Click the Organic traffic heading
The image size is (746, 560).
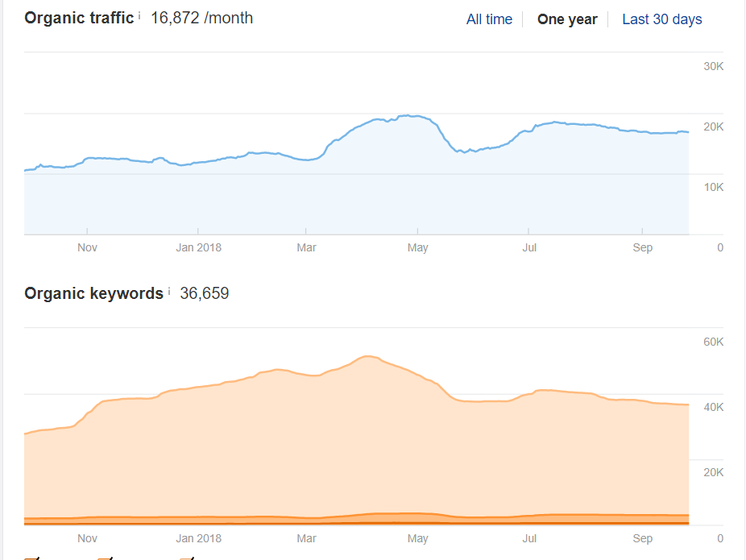click(x=79, y=18)
